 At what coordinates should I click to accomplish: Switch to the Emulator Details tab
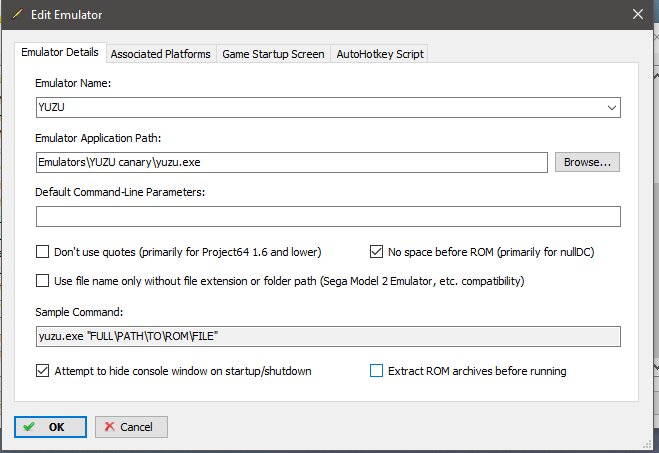60,53
